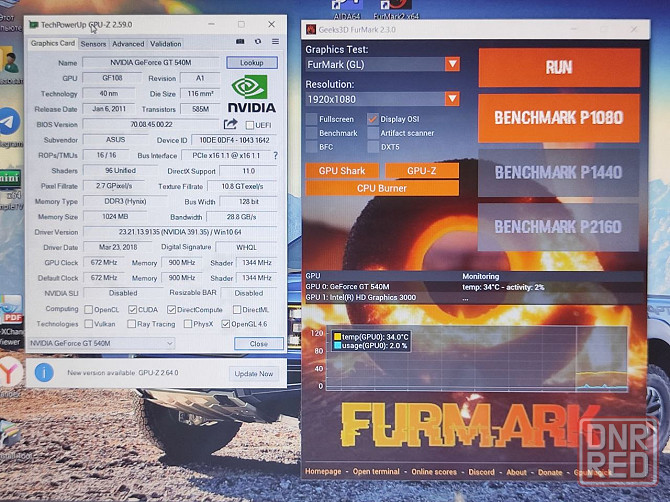Toggle the PhysX checkbox
This screenshot has width=670, height=502.
188,324
